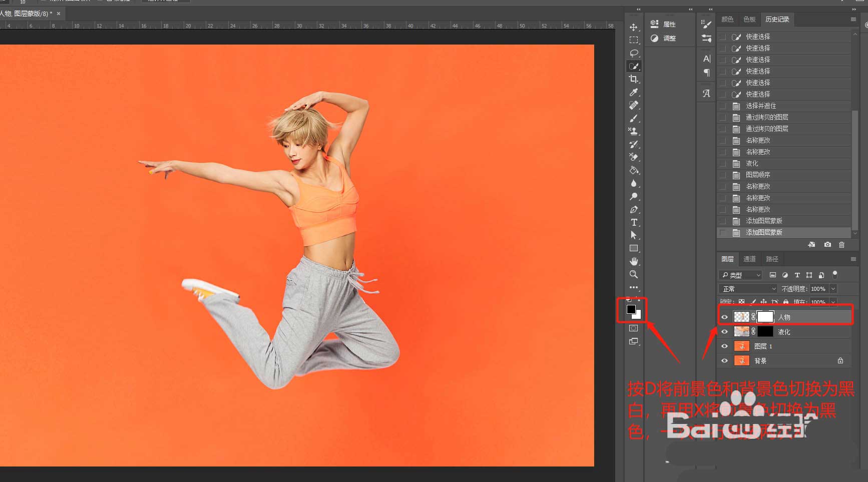This screenshot has width=868, height=482.
Task: Click the pixel layer filter icon
Action: click(x=773, y=275)
